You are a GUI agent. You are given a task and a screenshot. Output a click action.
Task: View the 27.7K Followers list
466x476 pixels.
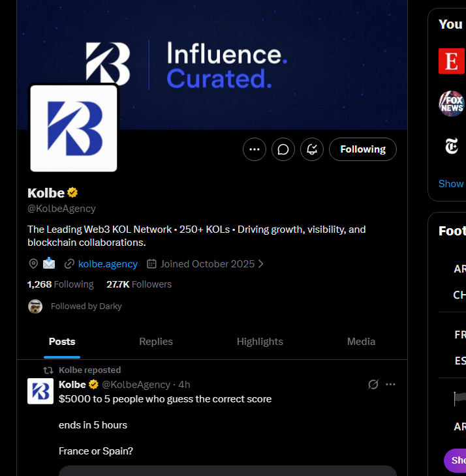pos(139,284)
